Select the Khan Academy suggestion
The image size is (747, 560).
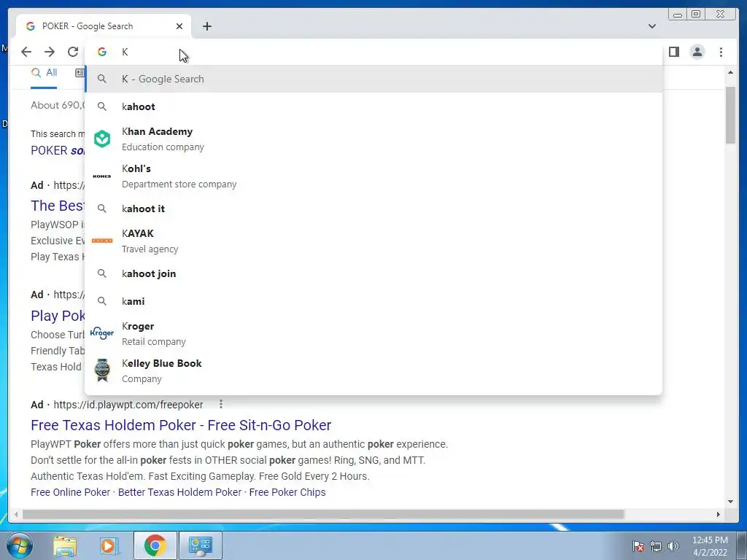tap(373, 139)
